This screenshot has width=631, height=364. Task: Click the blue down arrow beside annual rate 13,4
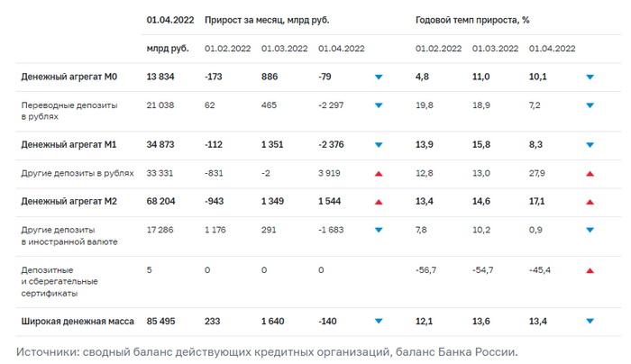click(590, 321)
